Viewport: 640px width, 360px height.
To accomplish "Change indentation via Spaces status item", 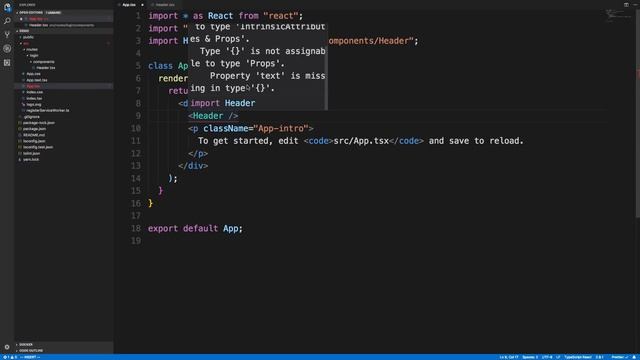I will click(530, 357).
